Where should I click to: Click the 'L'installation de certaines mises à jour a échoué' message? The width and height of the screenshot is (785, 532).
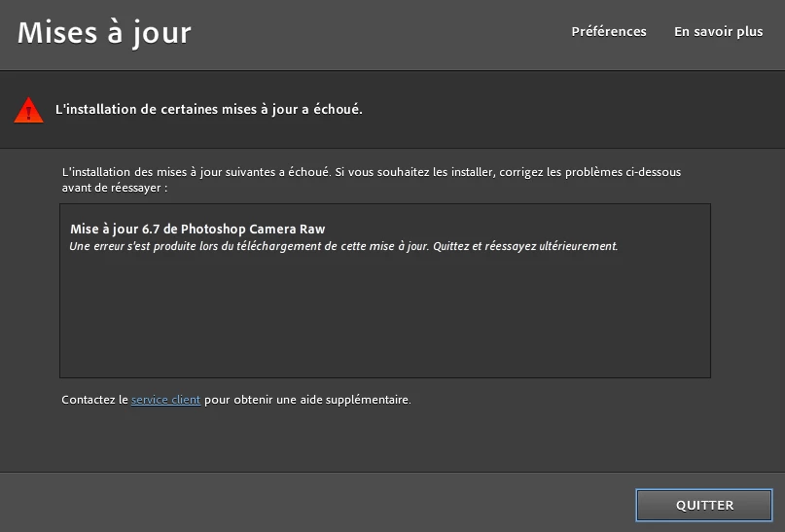pos(209,109)
